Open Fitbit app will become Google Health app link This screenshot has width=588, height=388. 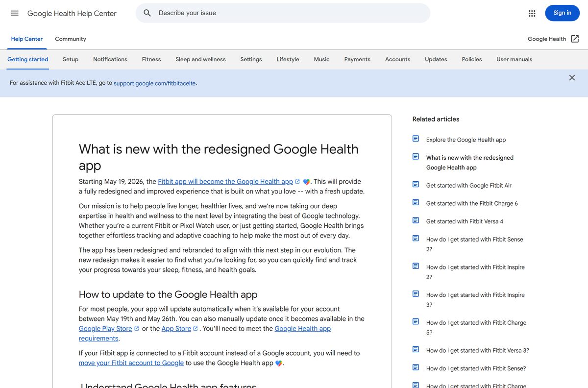coord(225,181)
